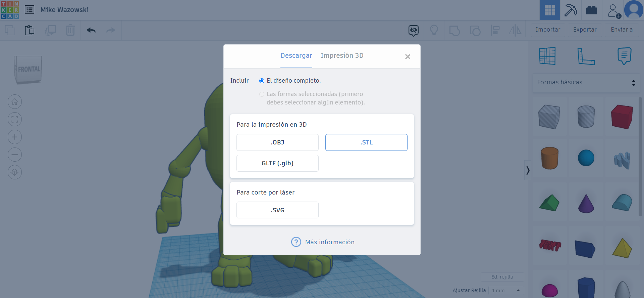
Task: Click the Ungroup shapes icon
Action: (475, 31)
